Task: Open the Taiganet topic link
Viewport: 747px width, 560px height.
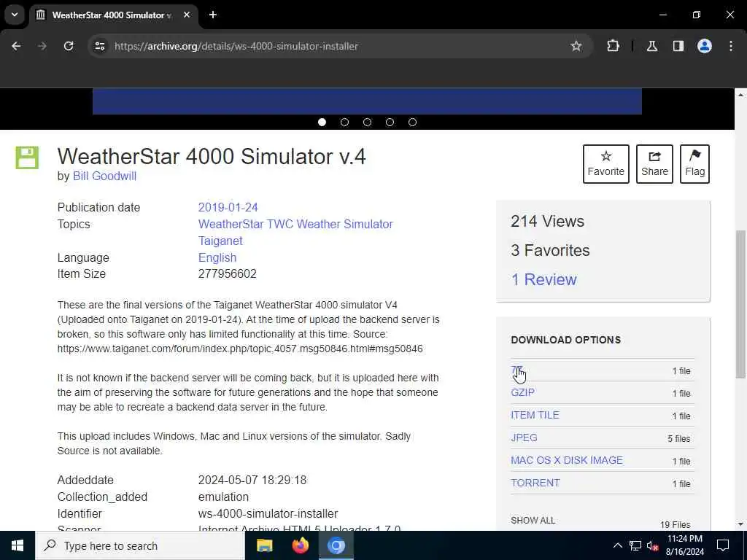Action: point(220,241)
